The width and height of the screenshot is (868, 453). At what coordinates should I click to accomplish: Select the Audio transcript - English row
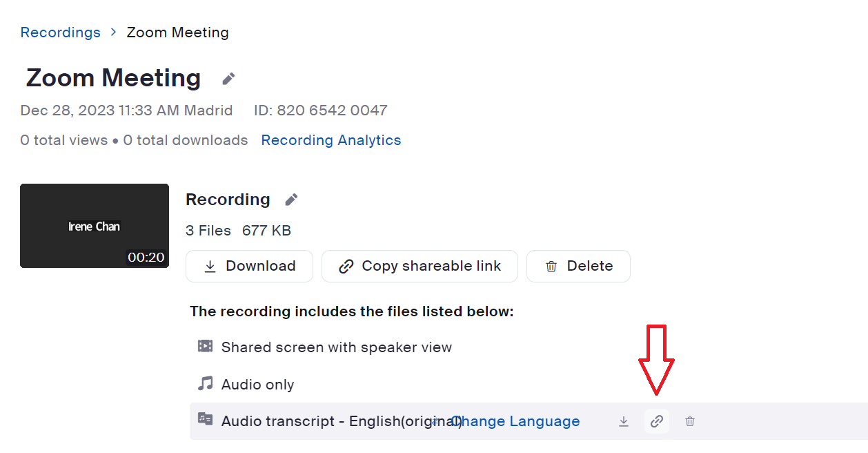tap(529, 421)
